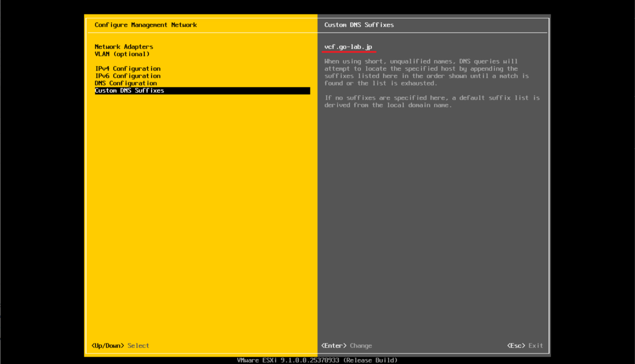Click the Configure Management Network title
635x364 pixels.
(x=146, y=25)
